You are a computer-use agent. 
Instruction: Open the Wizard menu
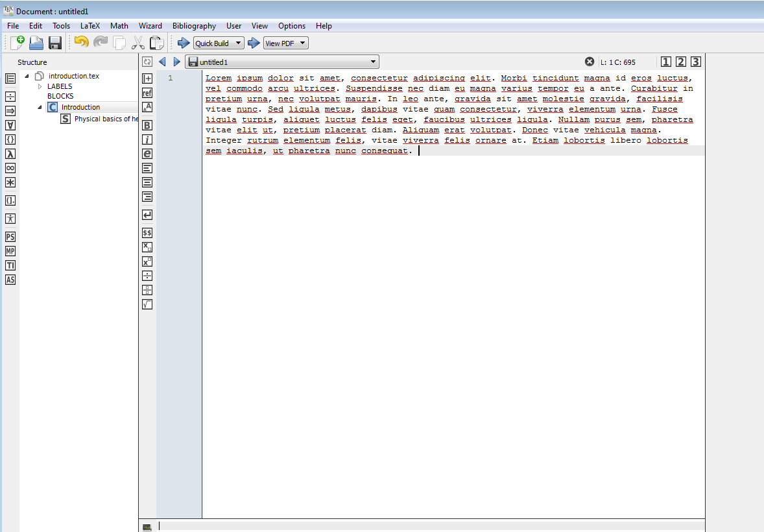pyautogui.click(x=150, y=26)
